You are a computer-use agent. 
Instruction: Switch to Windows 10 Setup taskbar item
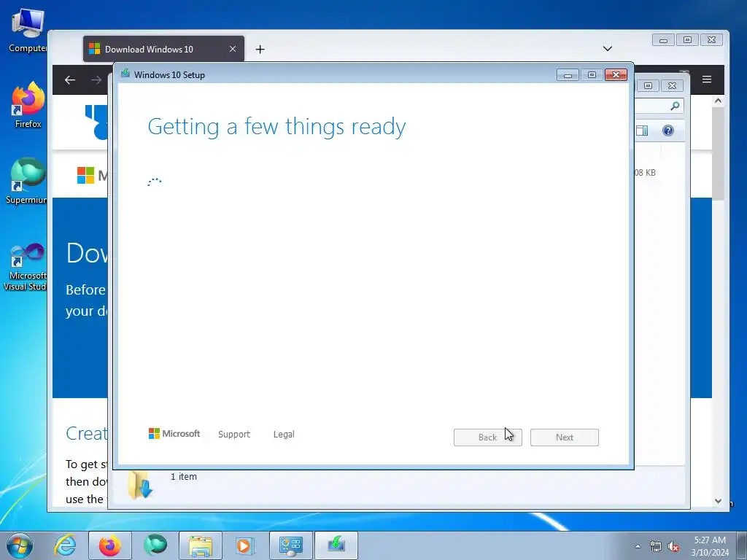coord(336,545)
